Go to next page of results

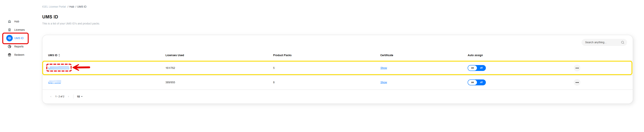pos(69,97)
